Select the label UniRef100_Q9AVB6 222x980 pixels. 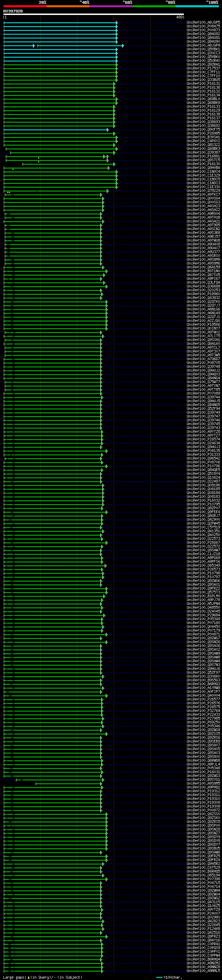tap(203, 168)
